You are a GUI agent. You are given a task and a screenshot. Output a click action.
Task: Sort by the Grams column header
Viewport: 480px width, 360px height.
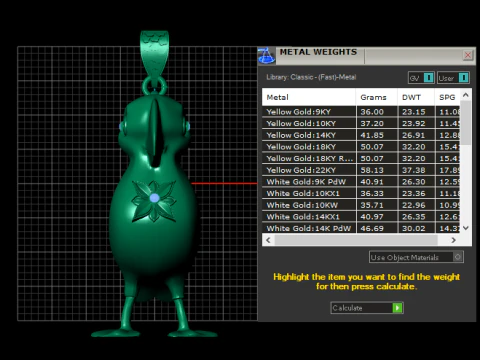pos(376,97)
